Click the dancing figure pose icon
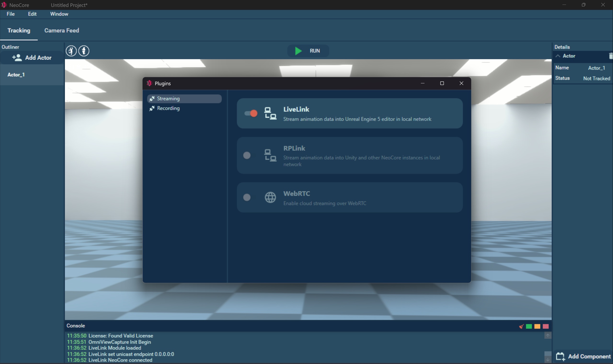This screenshot has width=613, height=364. [71, 51]
